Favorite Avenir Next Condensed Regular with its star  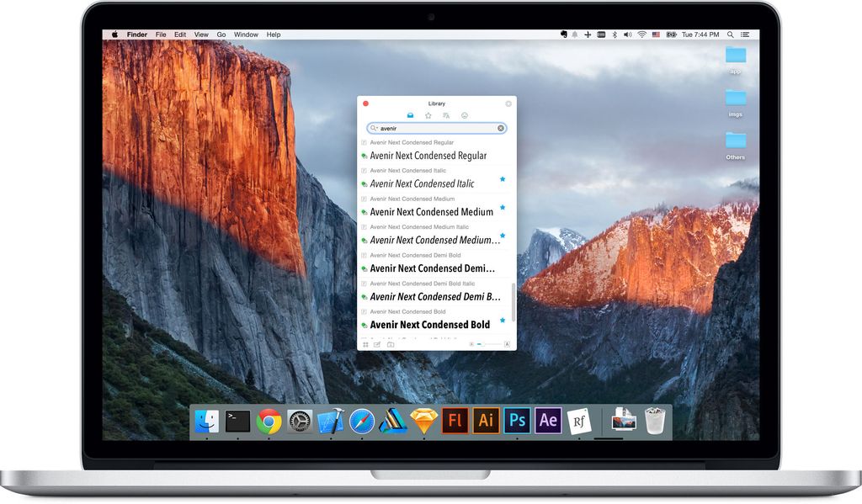(503, 155)
